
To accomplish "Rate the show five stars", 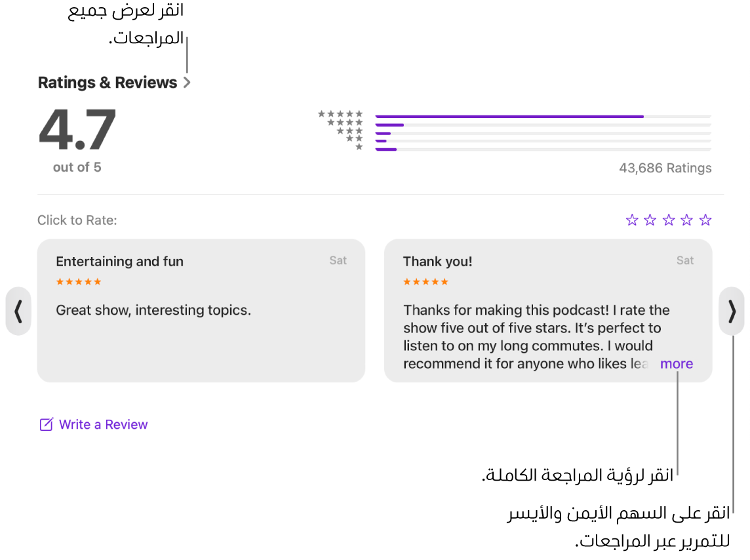I will [705, 220].
